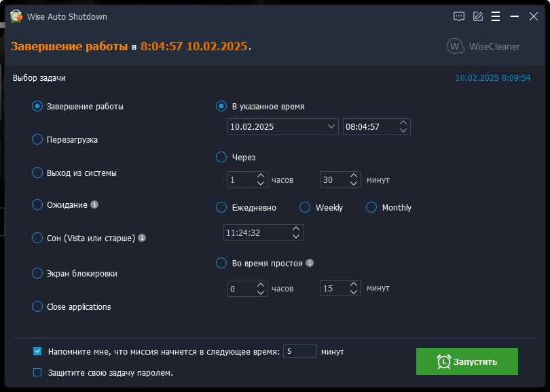Increase the 15 минут idle value
The image size is (550, 392).
pos(354,285)
